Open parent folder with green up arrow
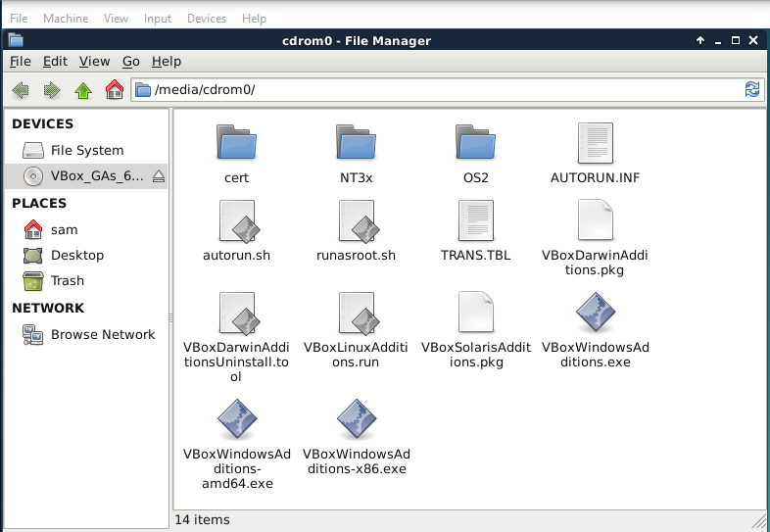Image resolution: width=770 pixels, height=532 pixels. [83, 90]
